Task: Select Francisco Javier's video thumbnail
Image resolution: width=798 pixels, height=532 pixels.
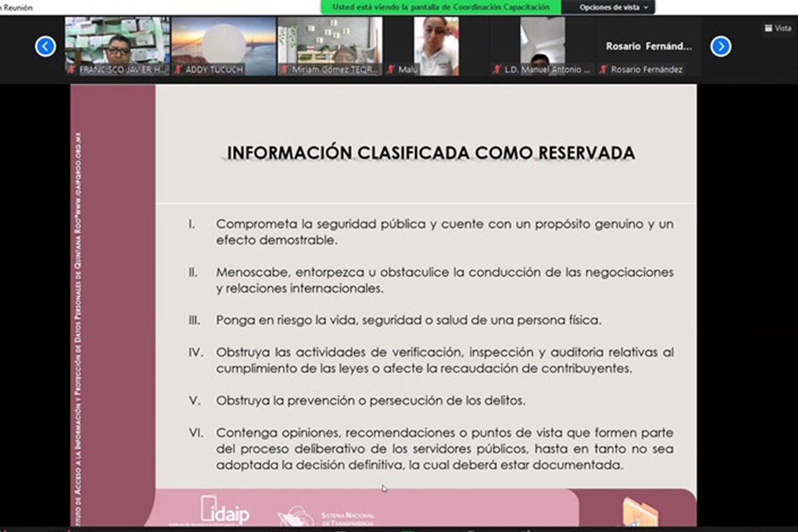Action: (x=118, y=42)
